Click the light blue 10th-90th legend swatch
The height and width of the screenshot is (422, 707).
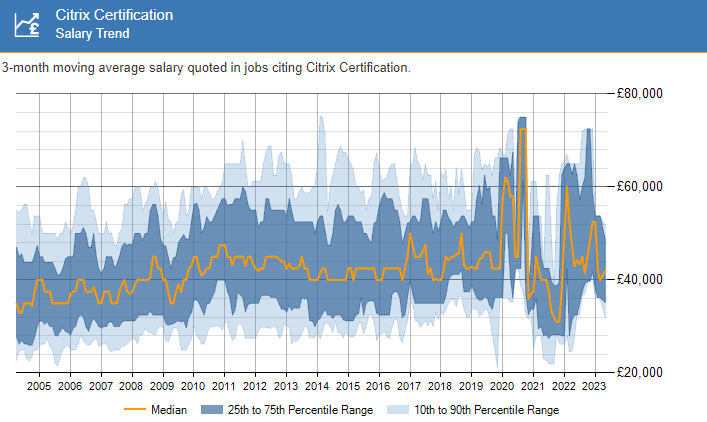397,409
